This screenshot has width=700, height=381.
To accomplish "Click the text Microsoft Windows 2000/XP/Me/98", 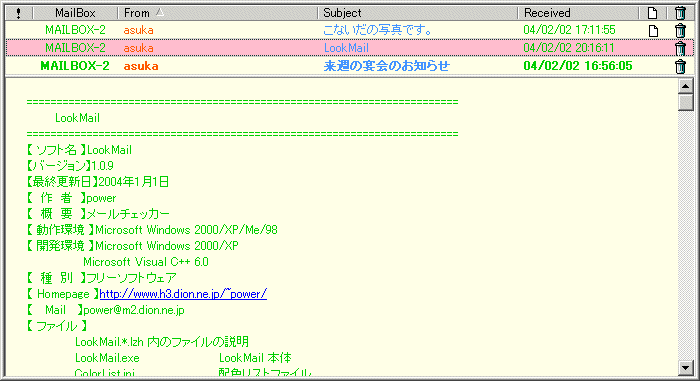I will [186, 230].
